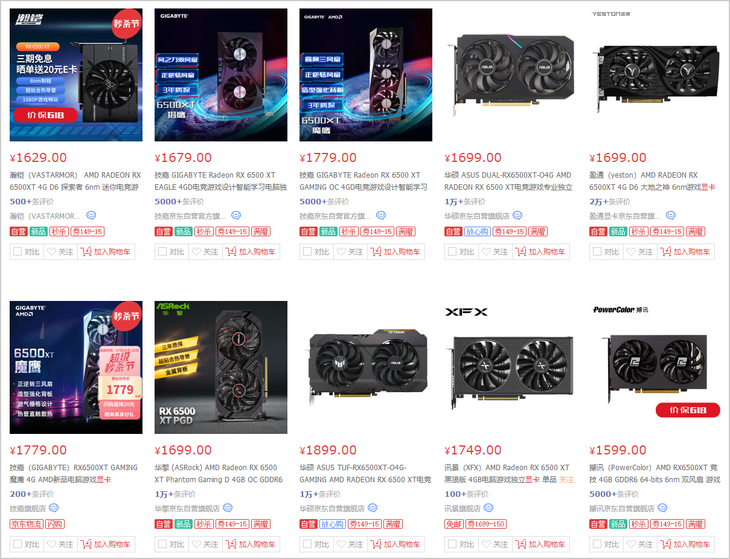Add the ASUS DUAL ¥1699 card to the cart
The height and width of the screenshot is (559, 730).
pos(541,252)
